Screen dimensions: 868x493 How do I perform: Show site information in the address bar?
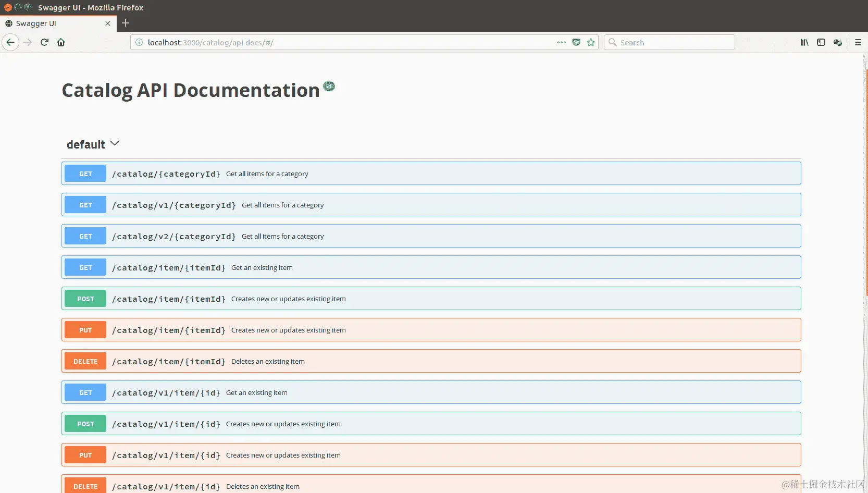click(x=139, y=42)
